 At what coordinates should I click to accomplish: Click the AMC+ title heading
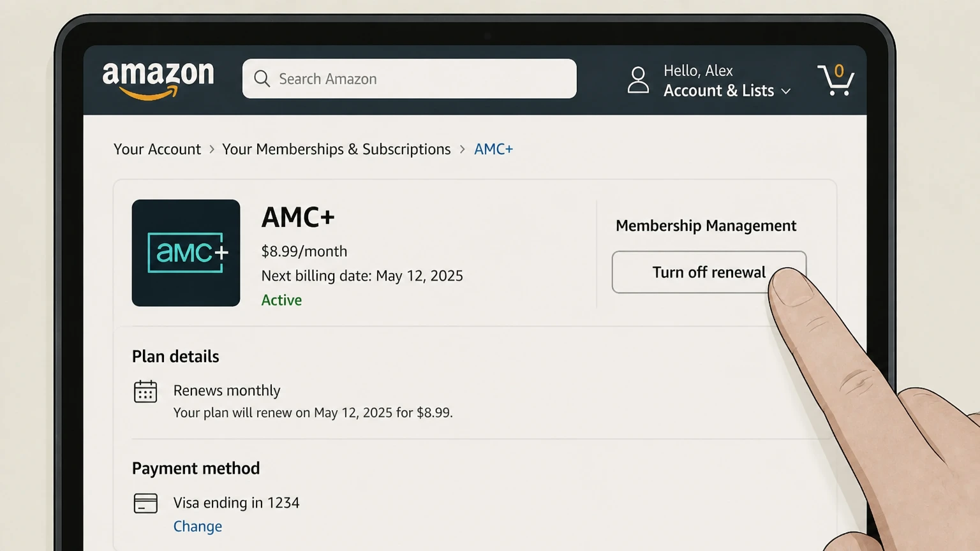[x=298, y=217]
